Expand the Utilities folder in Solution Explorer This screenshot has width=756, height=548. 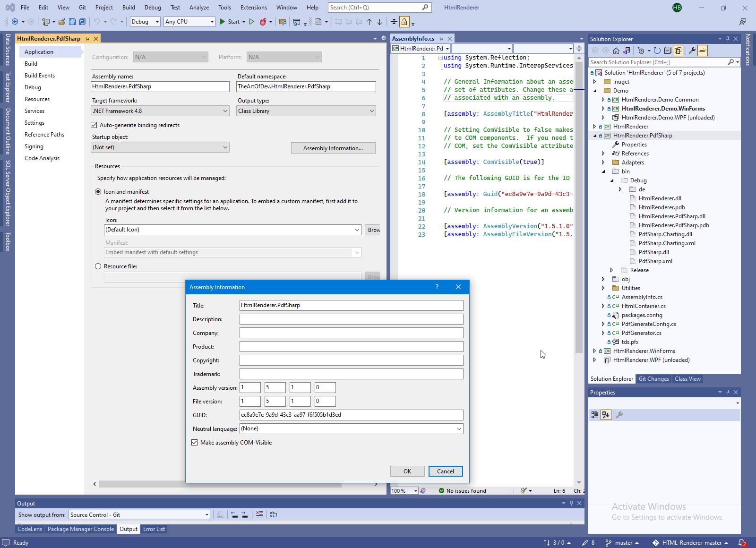point(603,288)
